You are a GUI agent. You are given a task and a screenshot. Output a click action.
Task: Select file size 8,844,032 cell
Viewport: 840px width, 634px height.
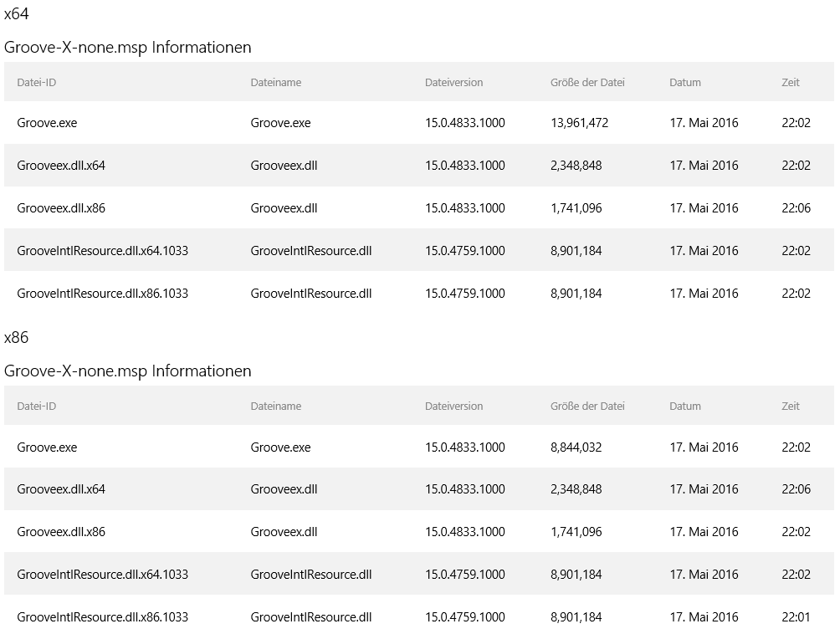click(x=576, y=447)
